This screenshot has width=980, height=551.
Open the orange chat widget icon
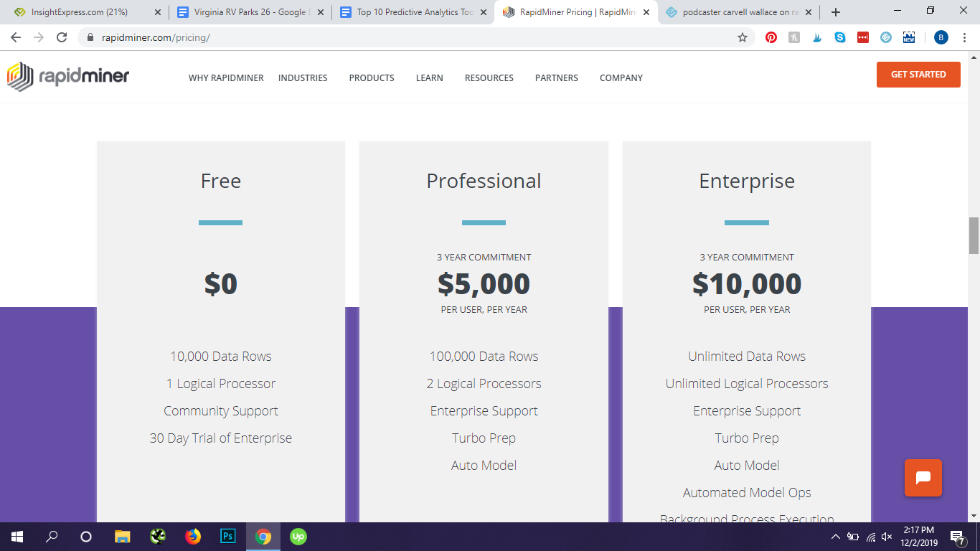[923, 478]
